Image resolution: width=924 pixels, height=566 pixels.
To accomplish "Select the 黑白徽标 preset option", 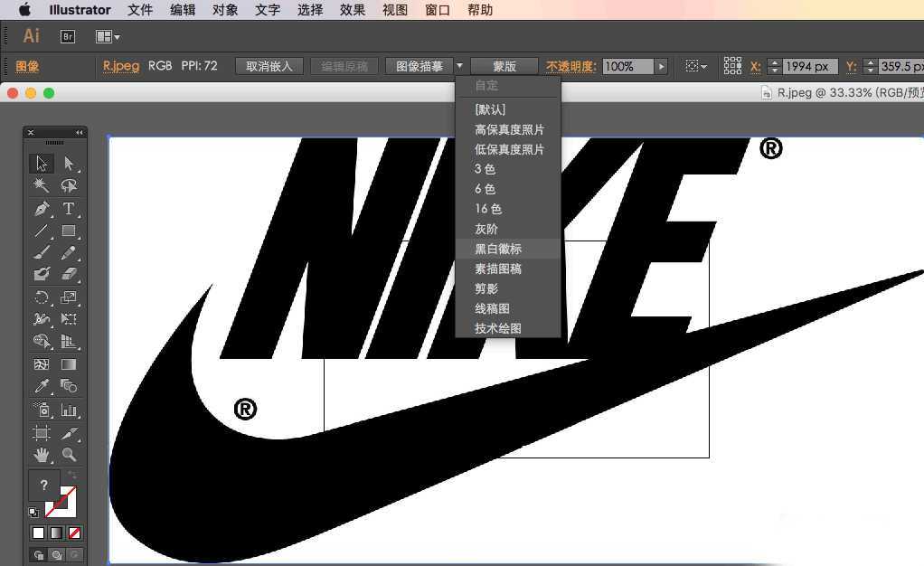I will [x=498, y=248].
